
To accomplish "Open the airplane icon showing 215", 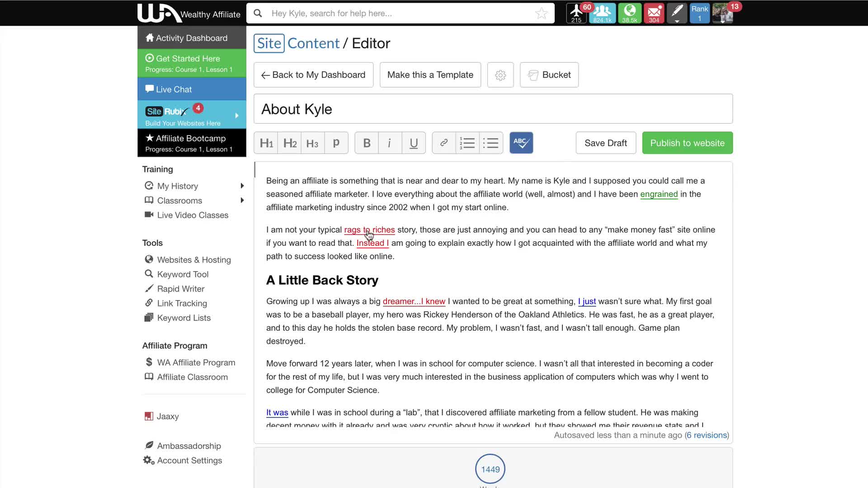I will click(576, 13).
